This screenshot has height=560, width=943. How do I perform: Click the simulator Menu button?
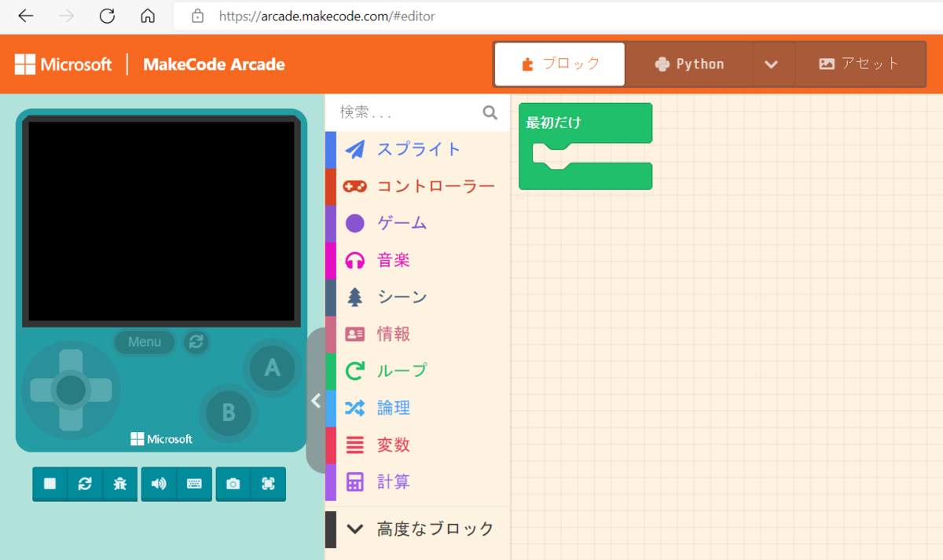pos(145,342)
